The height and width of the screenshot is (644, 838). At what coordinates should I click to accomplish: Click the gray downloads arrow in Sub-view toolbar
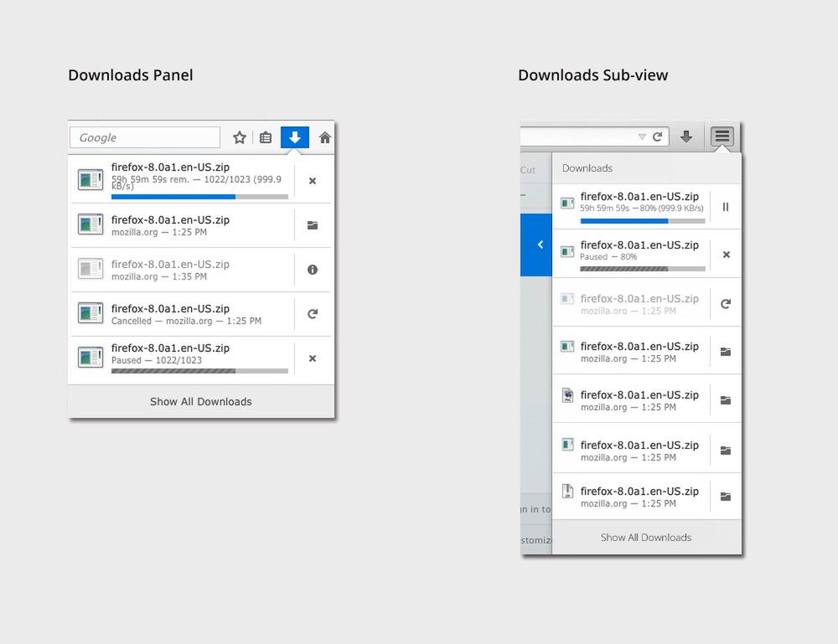click(687, 137)
